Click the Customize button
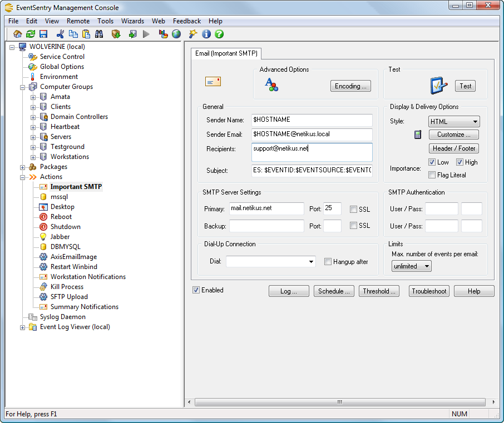The height and width of the screenshot is (423, 504). pos(453,135)
